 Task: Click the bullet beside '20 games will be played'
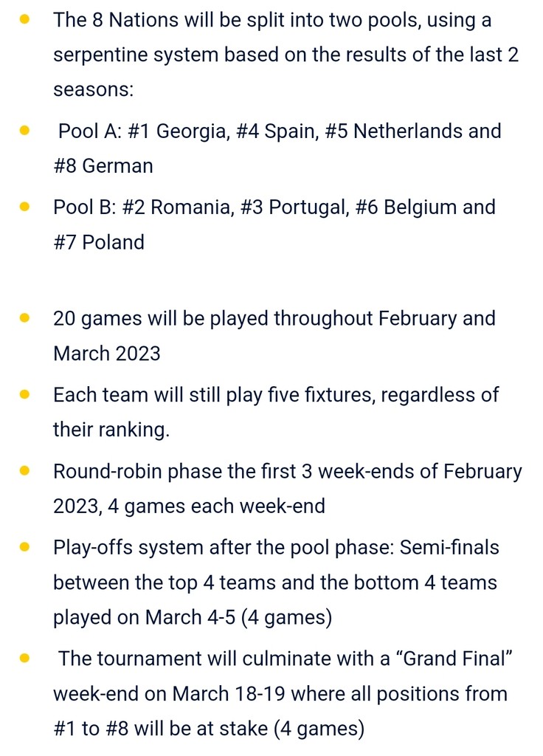pyautogui.click(x=24, y=318)
